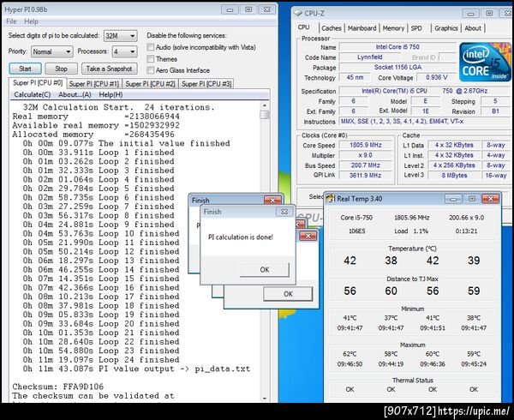Image resolution: width=514 pixels, height=420 pixels.
Task: Minimize the Real Temp window
Action: (453, 199)
